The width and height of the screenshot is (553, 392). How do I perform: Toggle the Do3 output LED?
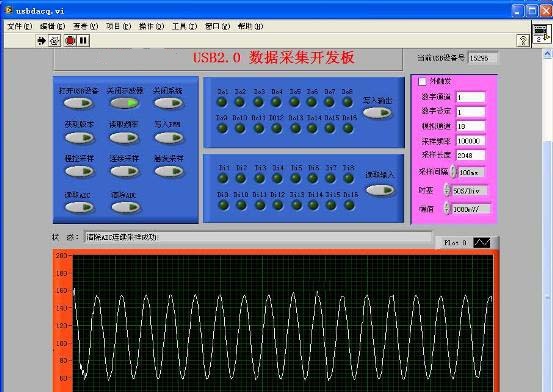(259, 102)
